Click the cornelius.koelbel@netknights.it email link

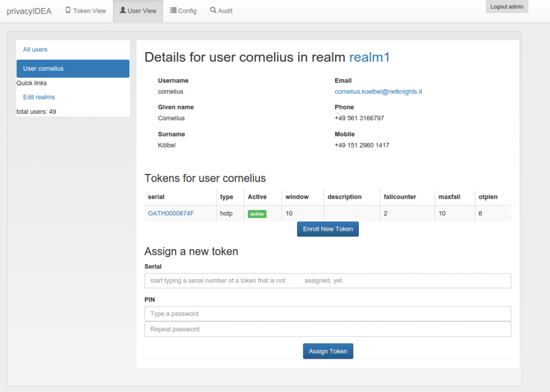(378, 92)
